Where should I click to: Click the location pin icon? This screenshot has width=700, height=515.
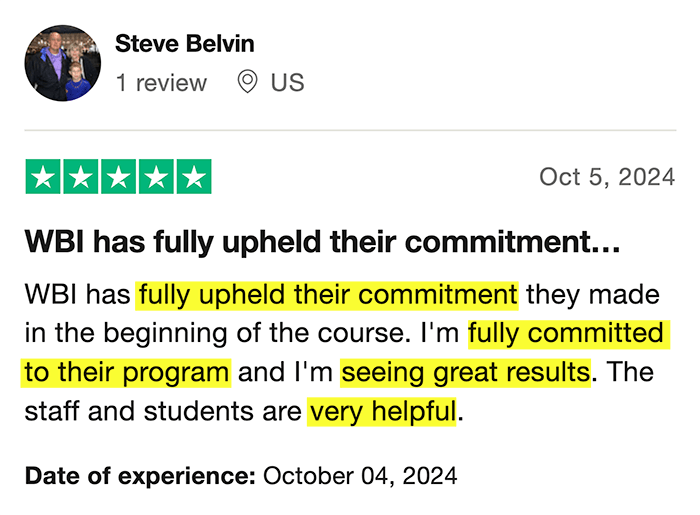[247, 83]
